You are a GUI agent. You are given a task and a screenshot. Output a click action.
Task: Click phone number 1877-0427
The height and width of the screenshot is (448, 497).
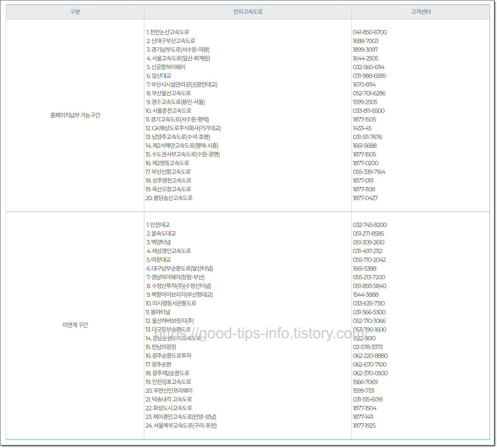pos(365,198)
